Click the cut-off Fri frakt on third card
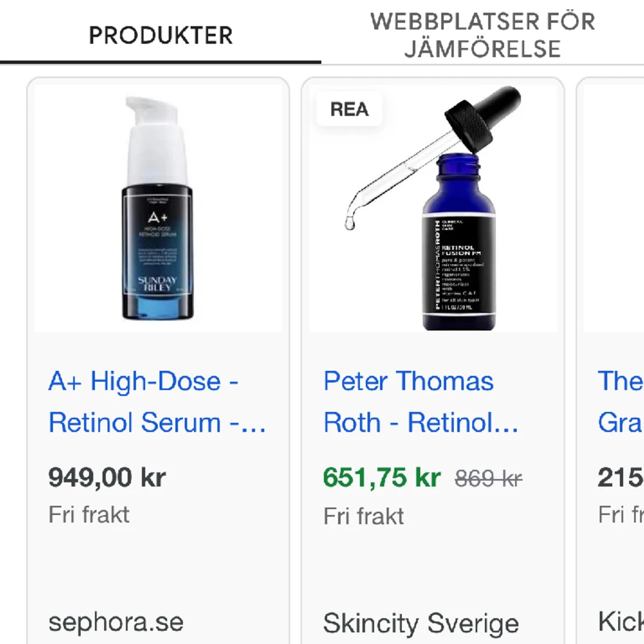Screen dimensions: 644x644 (x=621, y=515)
